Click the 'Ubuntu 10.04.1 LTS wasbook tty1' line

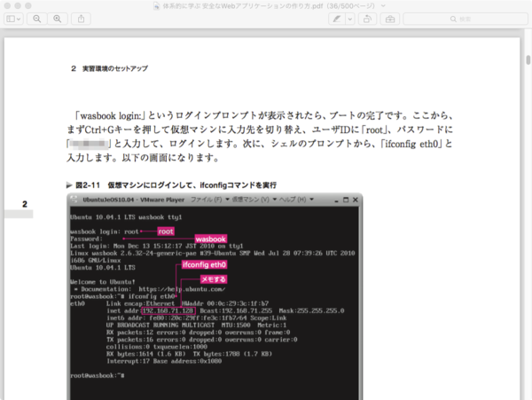tap(126, 217)
